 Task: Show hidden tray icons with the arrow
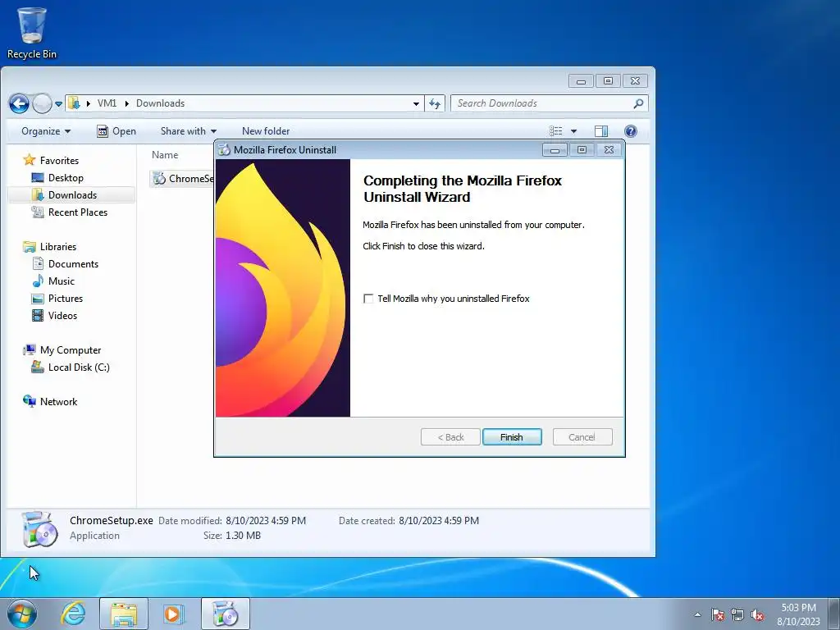697,614
